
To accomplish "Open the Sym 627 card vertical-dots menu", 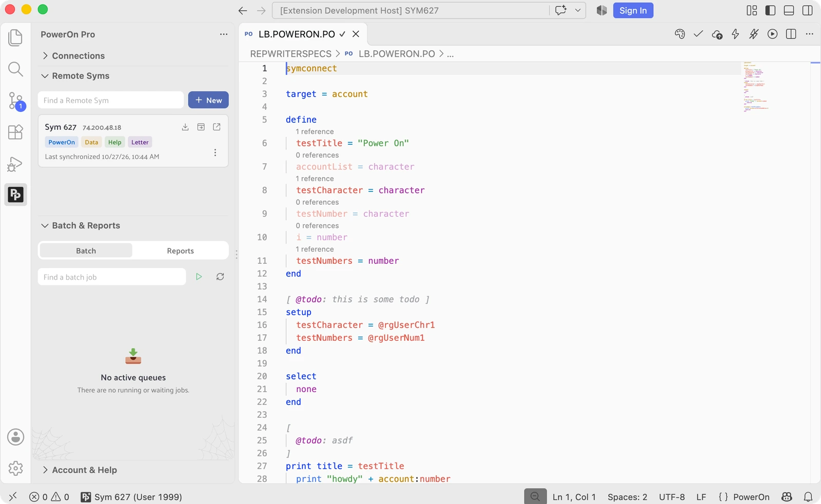I will click(x=215, y=152).
